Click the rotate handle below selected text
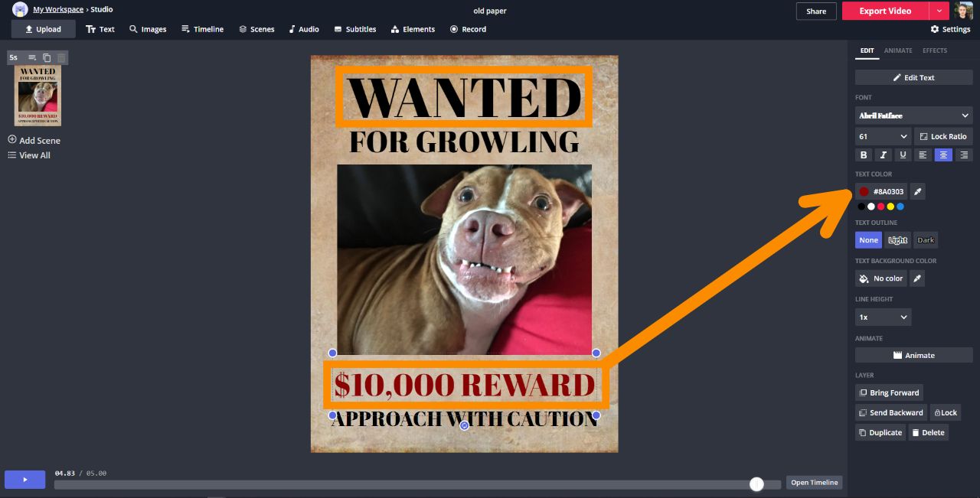The image size is (980, 498). [x=464, y=425]
